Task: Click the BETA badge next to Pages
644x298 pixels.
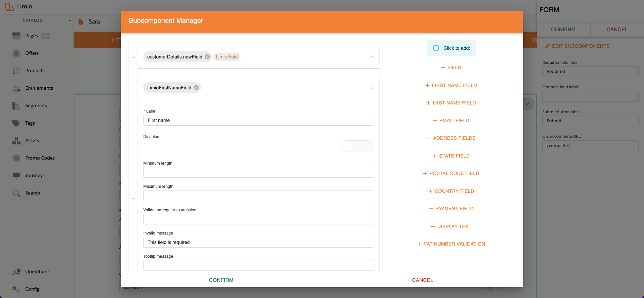Action: tap(46, 36)
